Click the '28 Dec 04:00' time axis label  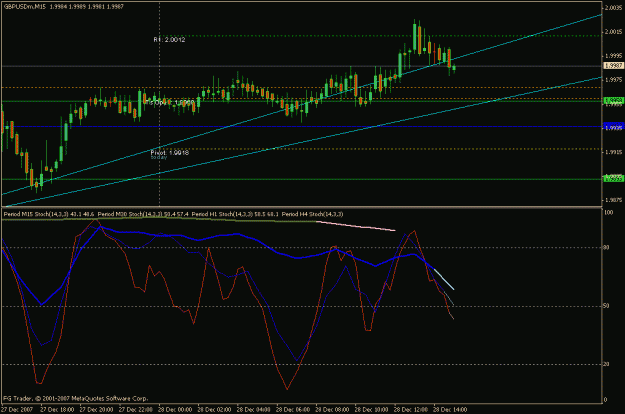click(x=254, y=410)
